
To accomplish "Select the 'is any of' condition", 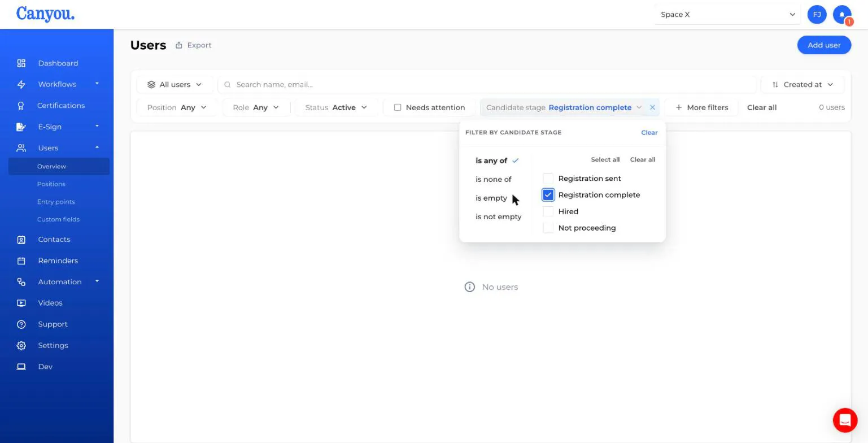I will [491, 160].
